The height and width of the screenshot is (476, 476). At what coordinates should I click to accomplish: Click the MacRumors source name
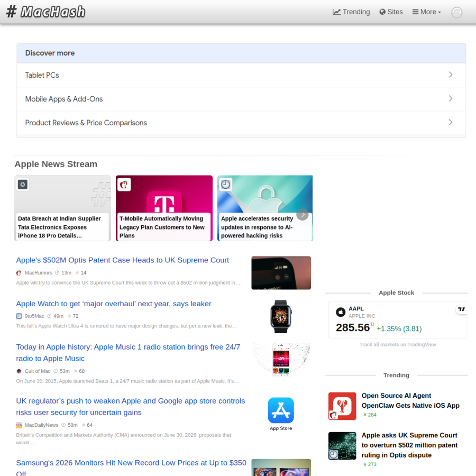tap(38, 273)
